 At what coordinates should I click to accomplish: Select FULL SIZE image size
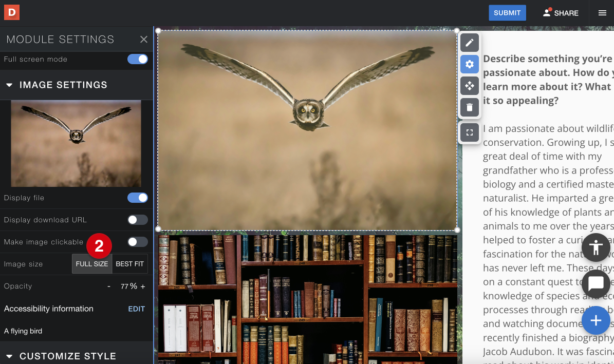pyautogui.click(x=92, y=264)
